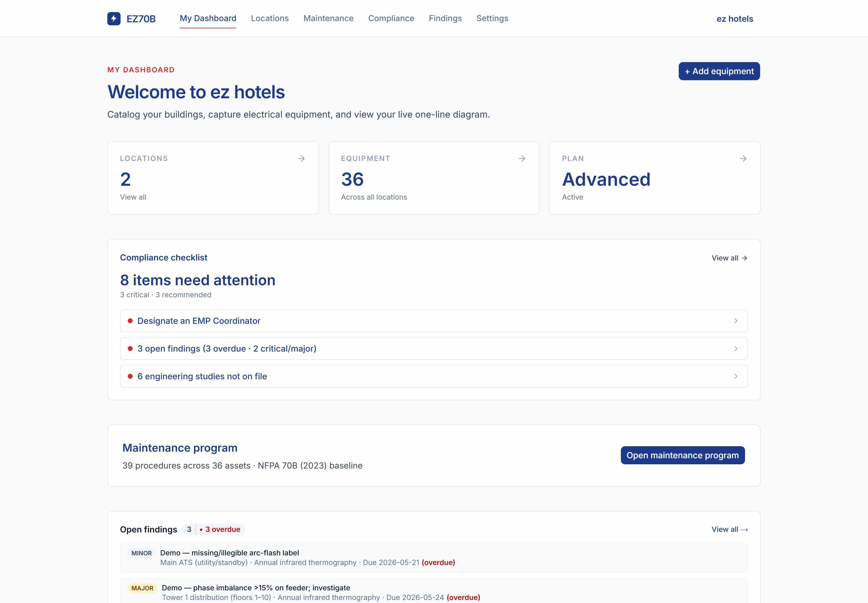Image resolution: width=868 pixels, height=603 pixels.
Task: Click the 8 items need attention heading
Action: pos(197,280)
